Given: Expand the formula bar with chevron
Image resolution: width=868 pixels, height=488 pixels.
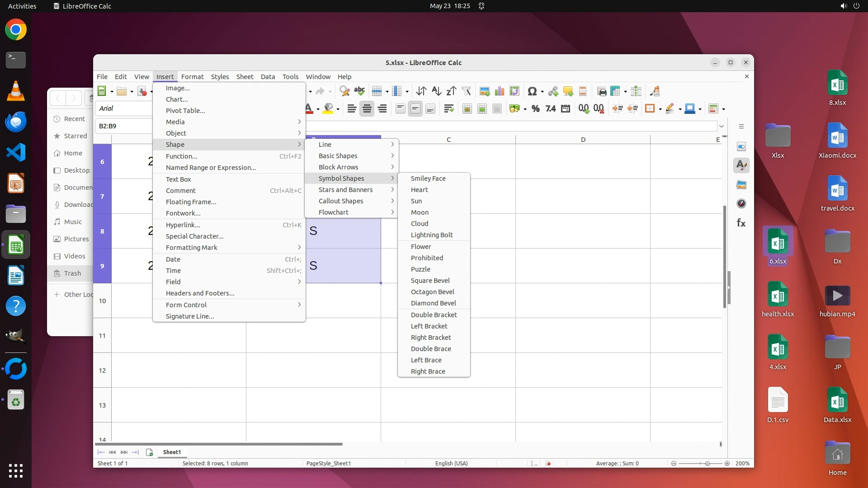Looking at the screenshot, I should 722,126.
